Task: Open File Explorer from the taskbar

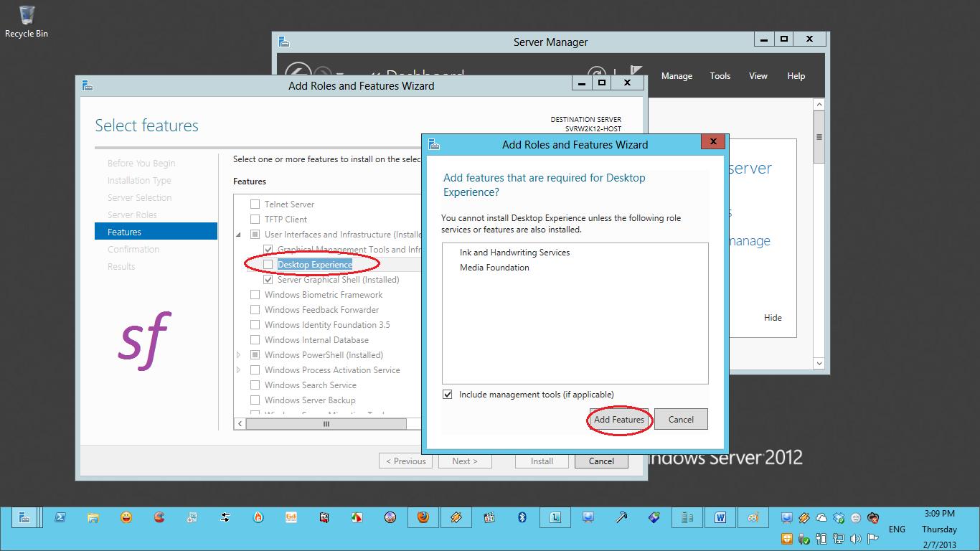Action: [93, 517]
